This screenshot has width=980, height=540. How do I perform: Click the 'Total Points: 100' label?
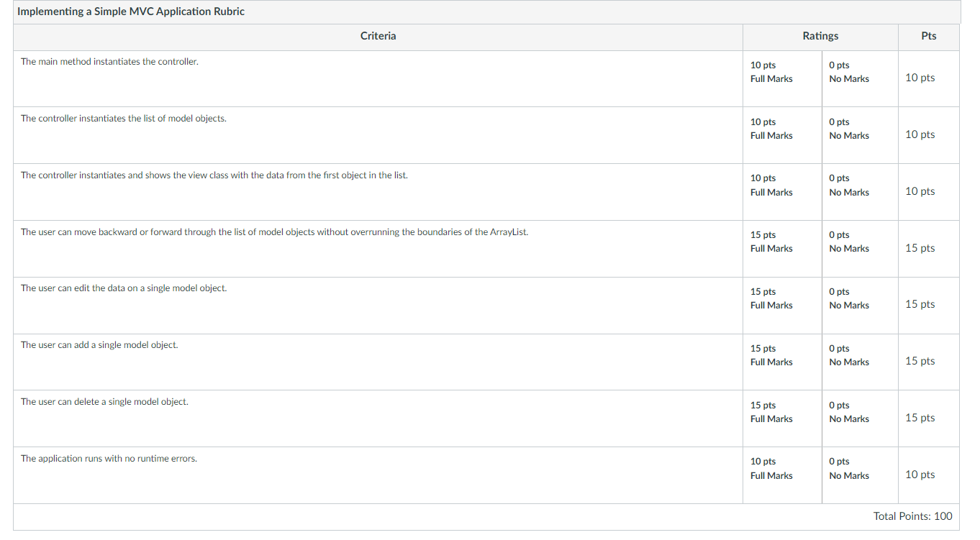pyautogui.click(x=912, y=516)
